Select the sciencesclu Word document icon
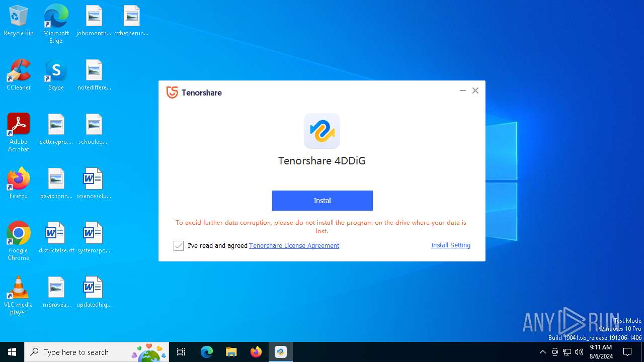Screen dimensions: 644x362 [94, 184]
